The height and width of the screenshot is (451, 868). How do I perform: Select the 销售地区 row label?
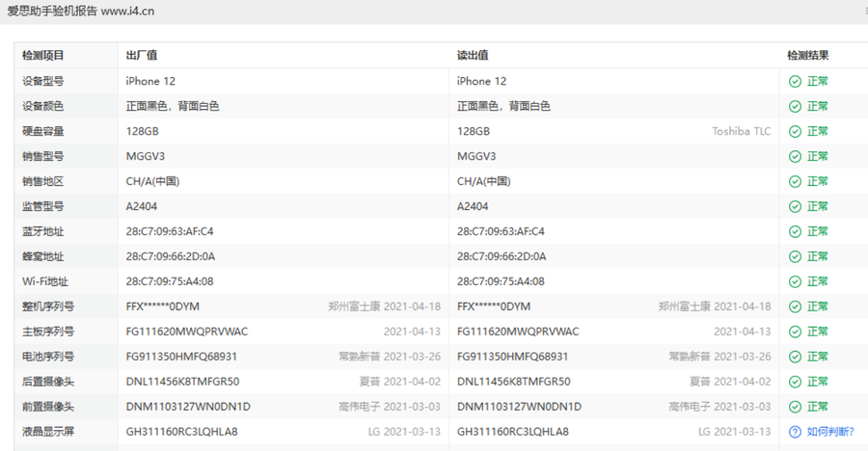(43, 181)
